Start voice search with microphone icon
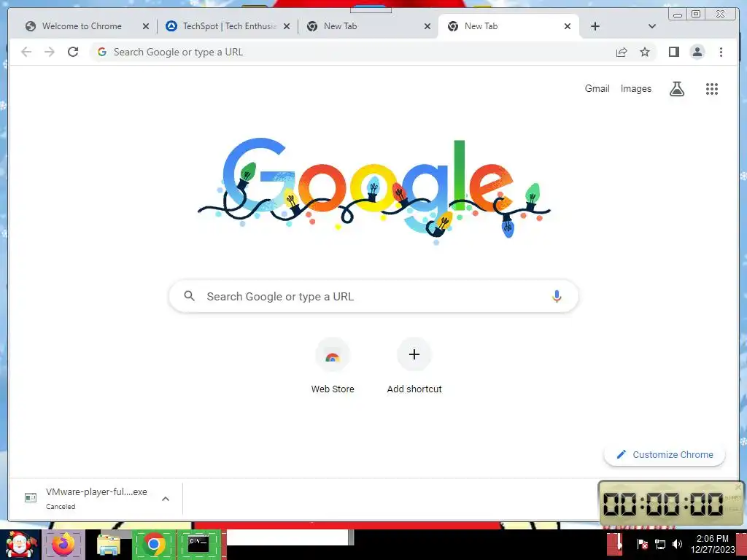Screen dimensions: 747x560 point(557,296)
